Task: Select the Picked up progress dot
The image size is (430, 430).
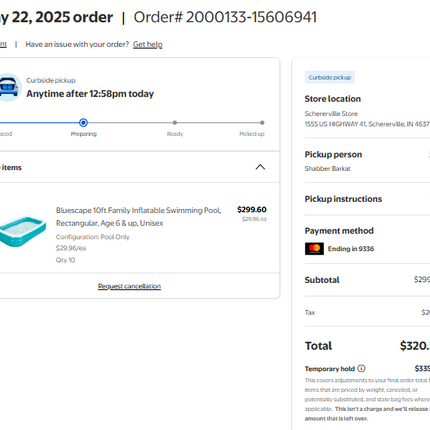Action: pyautogui.click(x=262, y=123)
